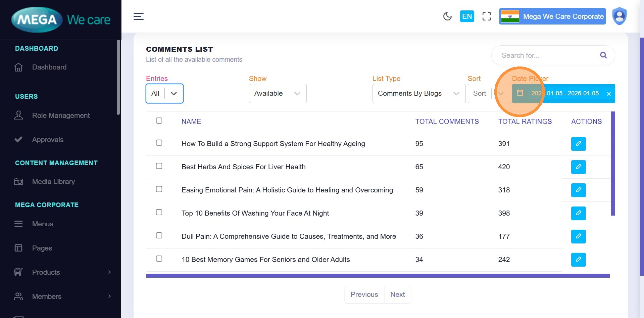Go to Media Library in the sidebar

tap(53, 182)
